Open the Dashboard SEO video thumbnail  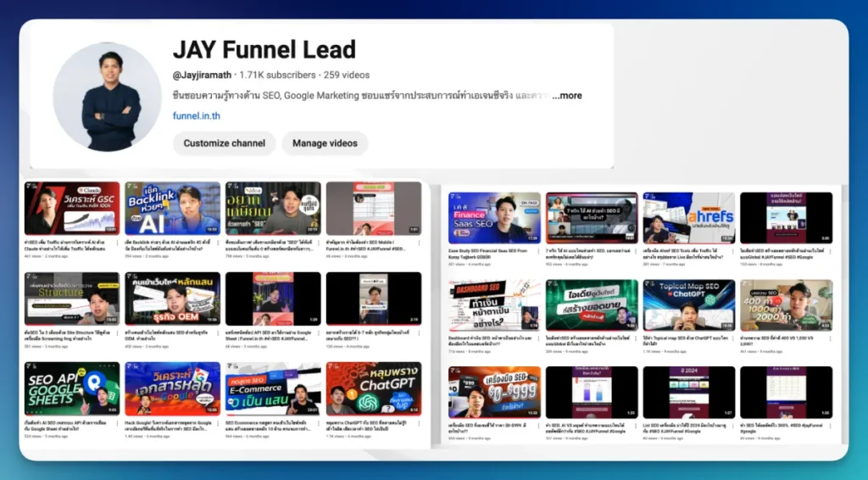(494, 305)
